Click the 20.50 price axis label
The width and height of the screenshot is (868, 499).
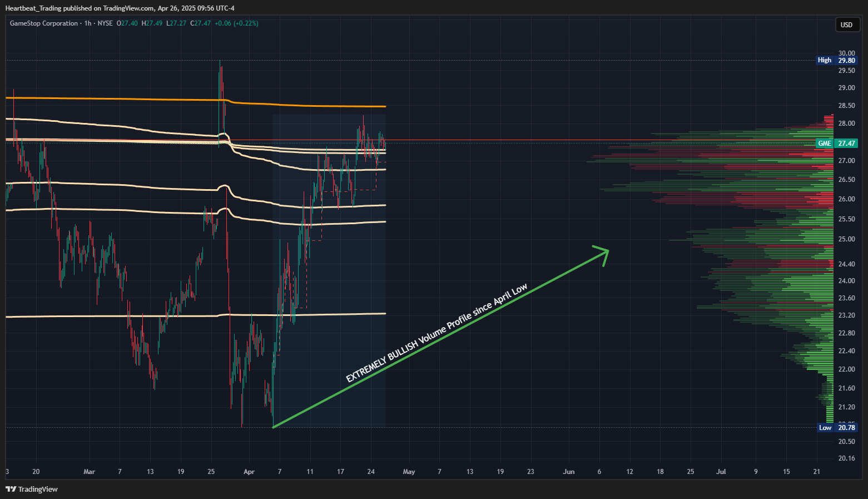(847, 442)
